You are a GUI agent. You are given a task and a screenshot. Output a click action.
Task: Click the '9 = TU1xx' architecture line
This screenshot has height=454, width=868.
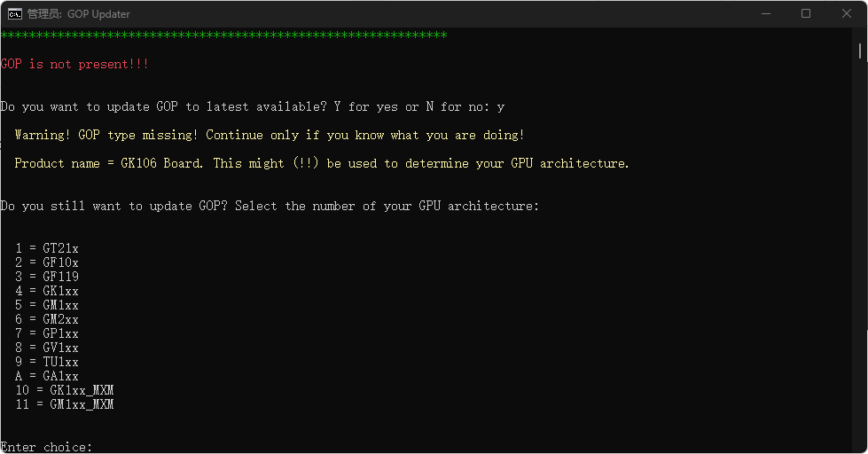click(47, 362)
